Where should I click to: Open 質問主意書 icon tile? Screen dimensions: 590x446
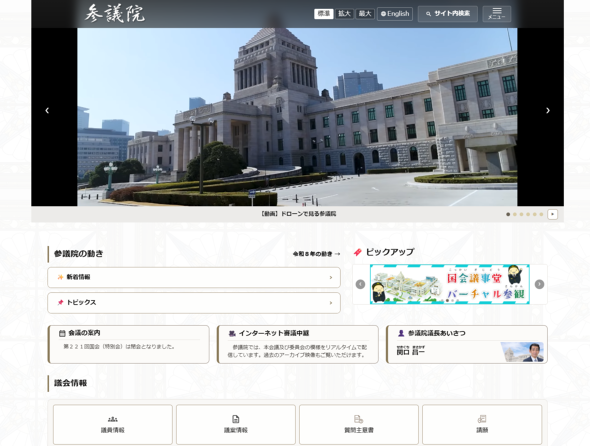[x=359, y=425]
